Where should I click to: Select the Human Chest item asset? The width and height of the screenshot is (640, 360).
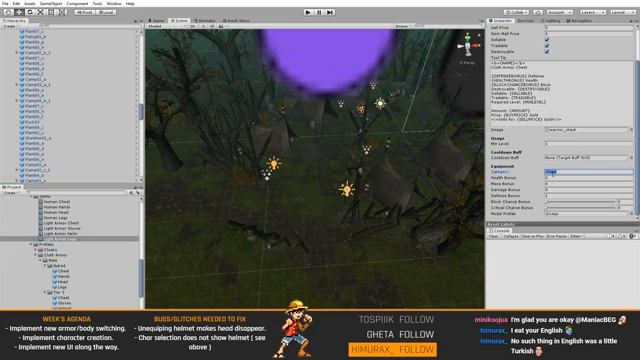click(54, 202)
